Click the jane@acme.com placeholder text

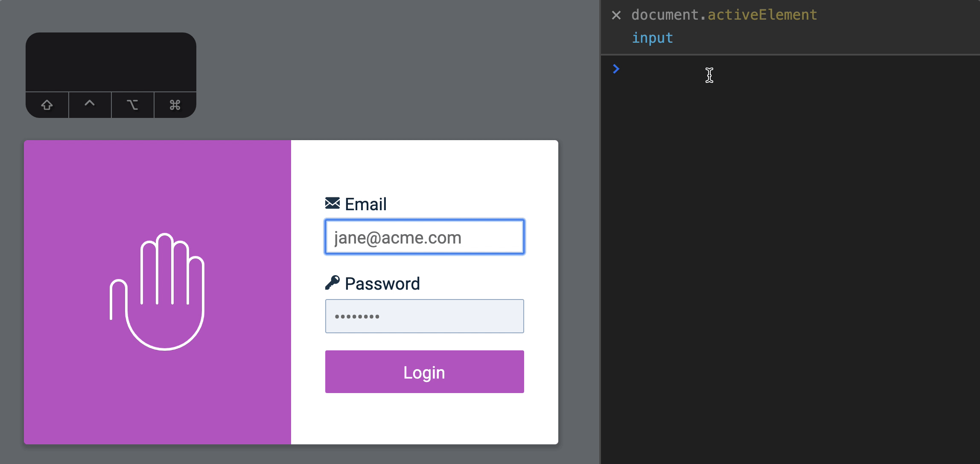[397, 238]
